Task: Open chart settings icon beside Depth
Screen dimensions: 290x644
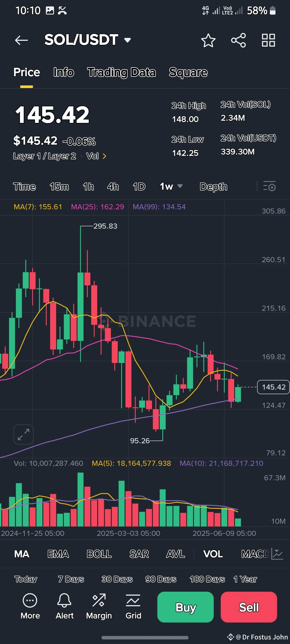Action: pos(270,186)
